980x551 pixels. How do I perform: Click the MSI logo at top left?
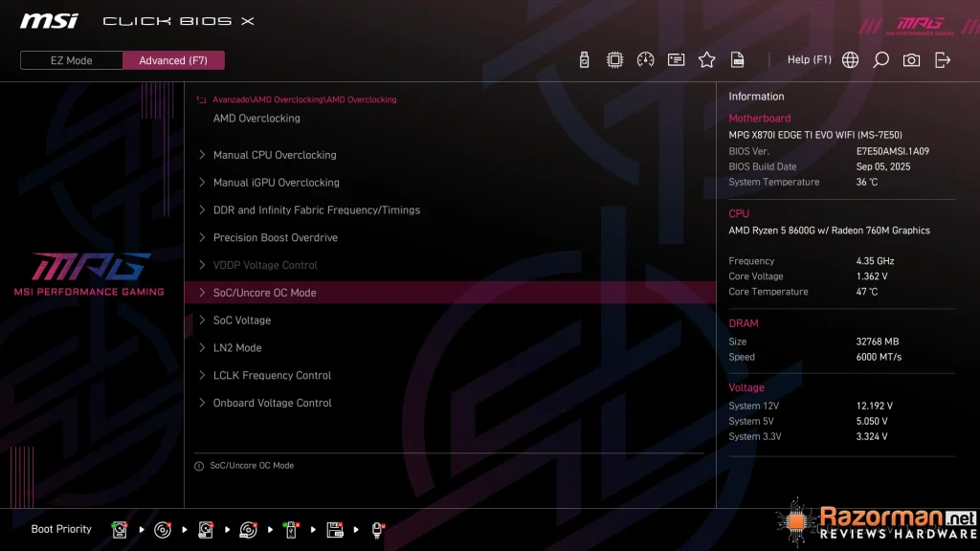pos(49,21)
